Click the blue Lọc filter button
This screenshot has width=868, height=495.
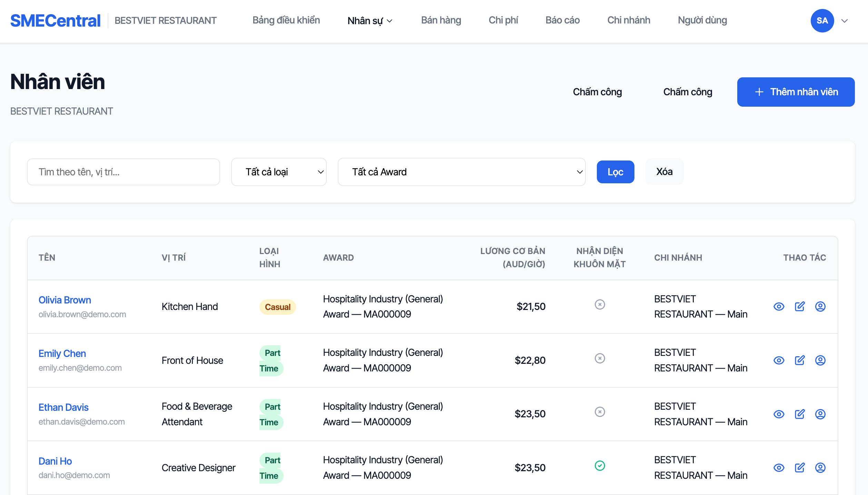click(x=615, y=172)
